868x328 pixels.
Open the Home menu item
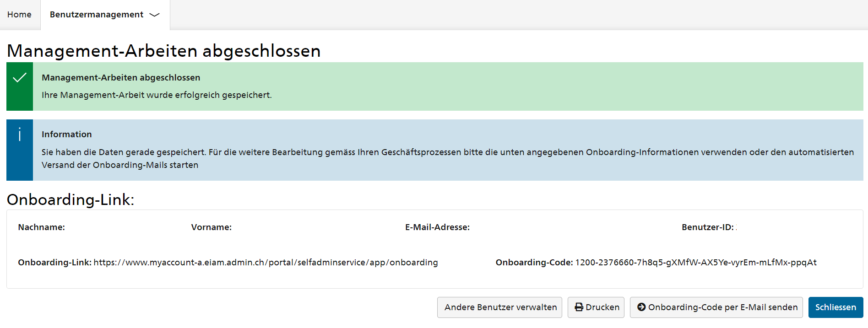(19, 15)
